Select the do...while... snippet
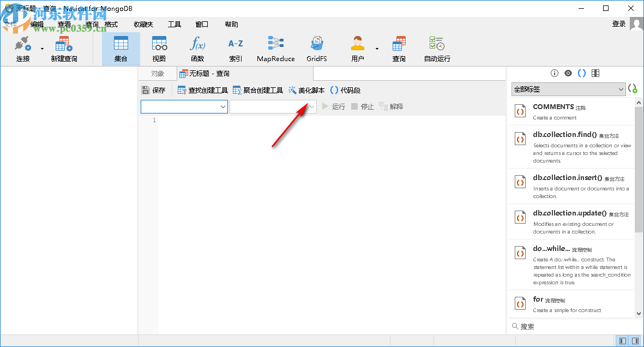Image resolution: width=644 pixels, height=347 pixels. point(571,265)
